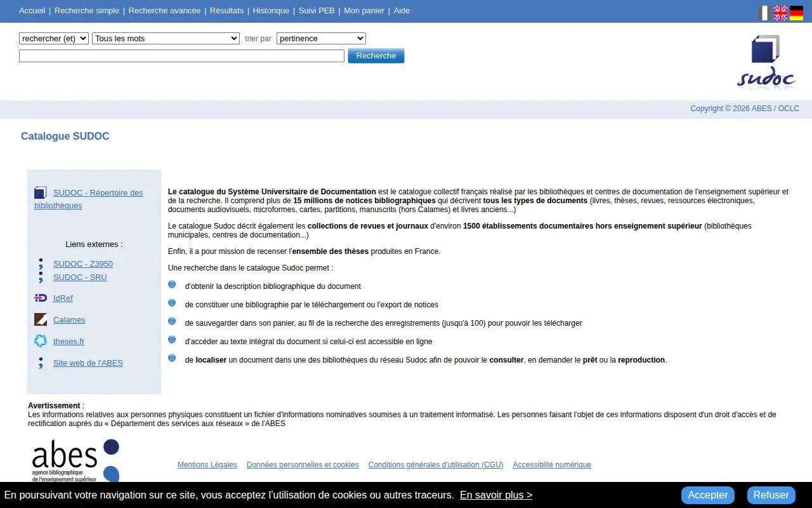The image size is (812, 508).
Task: Decline cookies with the Refuser button
Action: point(771,495)
